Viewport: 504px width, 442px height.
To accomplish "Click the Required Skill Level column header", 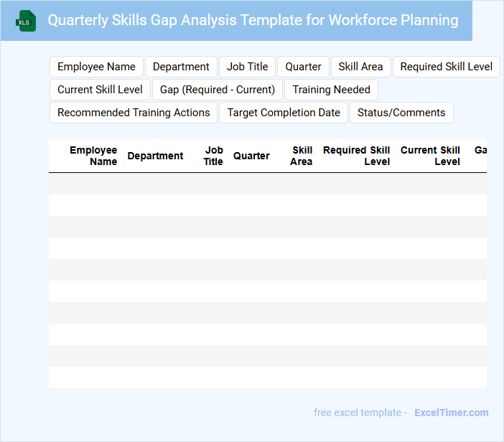I will 357,156.
